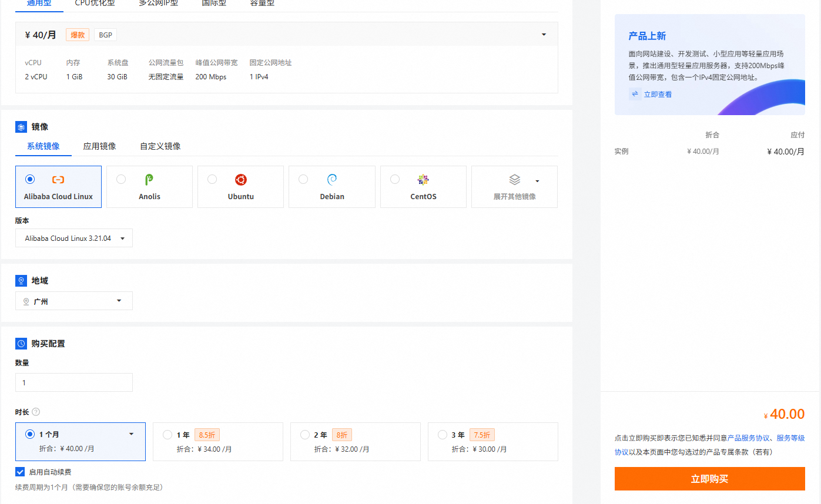Click the 折合：¥30.00/月 price text

click(x=480, y=449)
